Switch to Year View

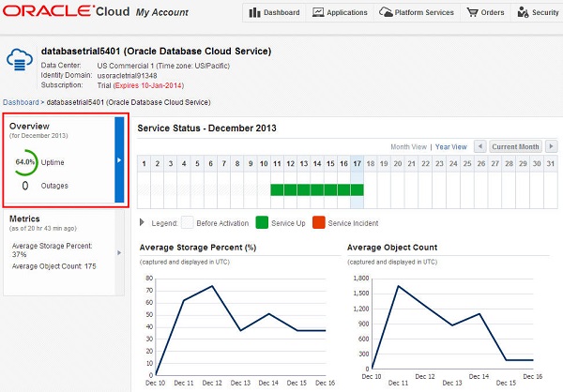[x=451, y=147]
